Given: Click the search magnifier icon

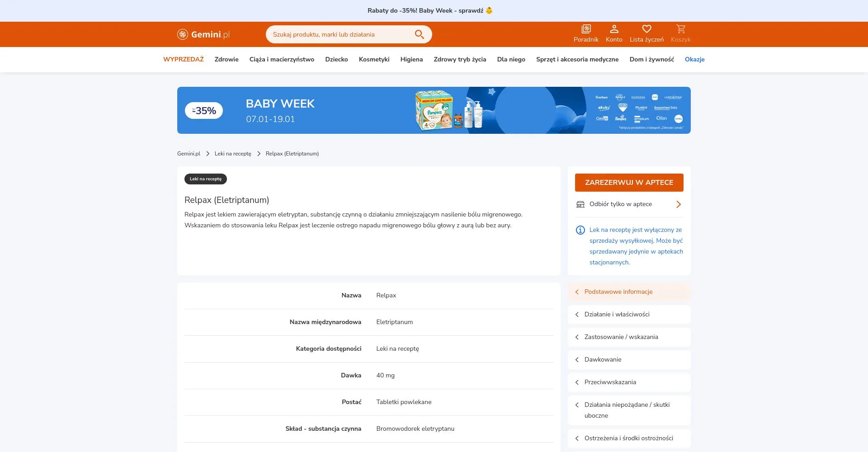Looking at the screenshot, I should (419, 34).
